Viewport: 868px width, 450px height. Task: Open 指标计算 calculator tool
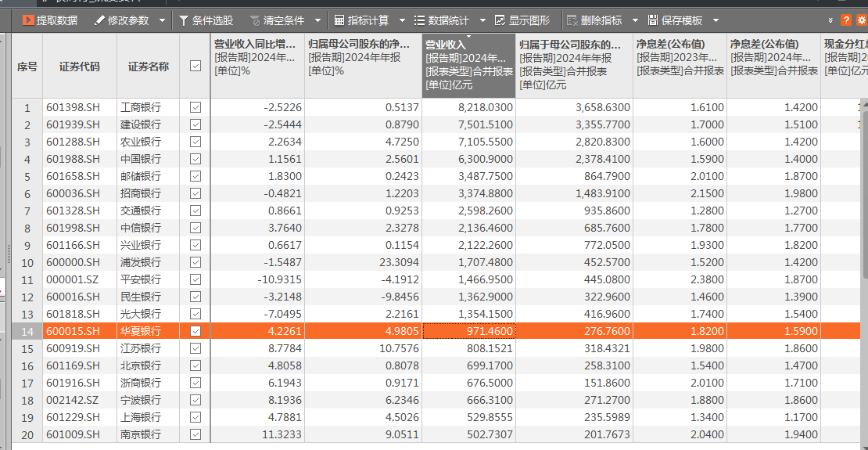tap(362, 20)
